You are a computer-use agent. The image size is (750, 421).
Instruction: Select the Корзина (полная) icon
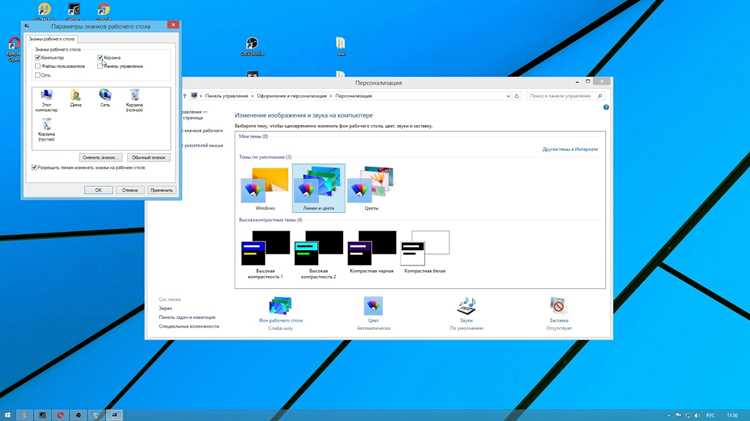point(134,100)
